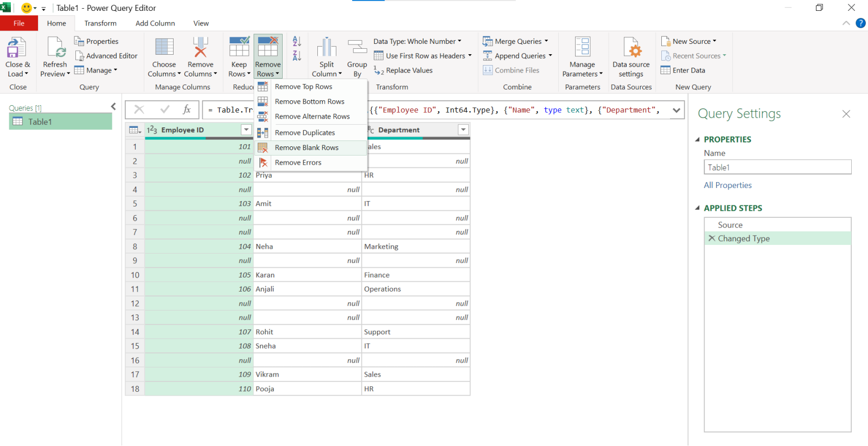The image size is (868, 446).
Task: Open the New Source button
Action: click(688, 41)
